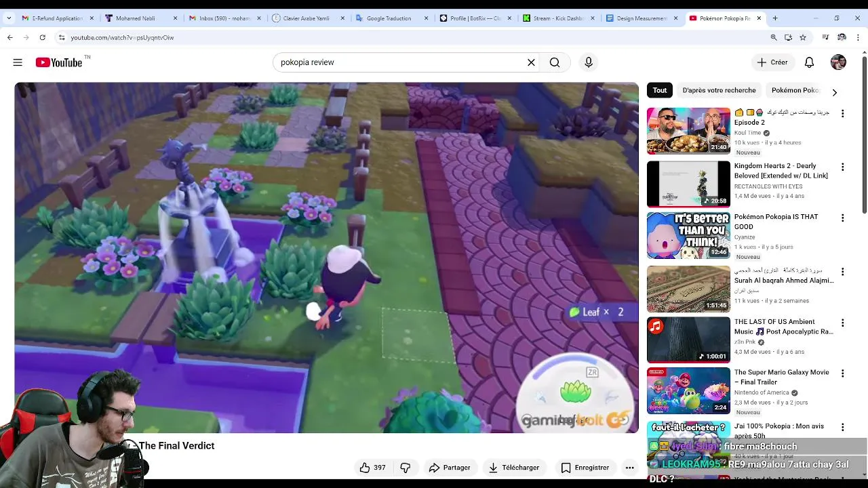Close the Google Traduction tab
This screenshot has height=488, width=868.
[427, 18]
